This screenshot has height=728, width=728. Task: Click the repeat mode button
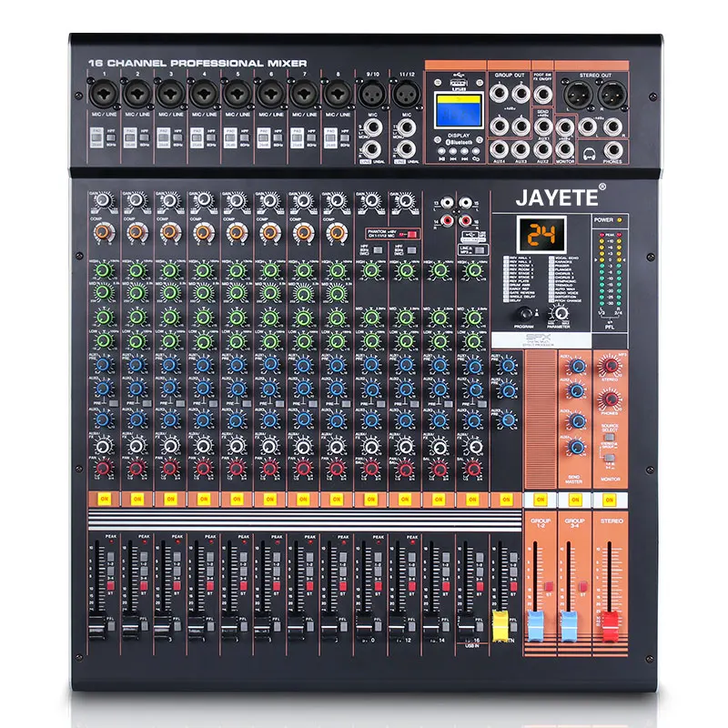(476, 151)
